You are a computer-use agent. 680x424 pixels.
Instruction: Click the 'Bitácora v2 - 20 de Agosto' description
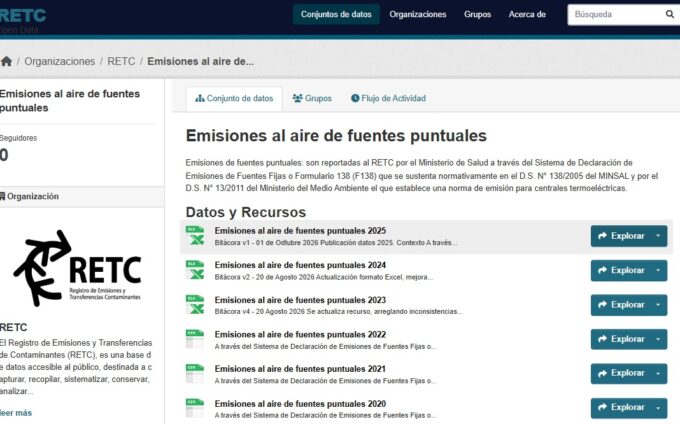(x=324, y=277)
